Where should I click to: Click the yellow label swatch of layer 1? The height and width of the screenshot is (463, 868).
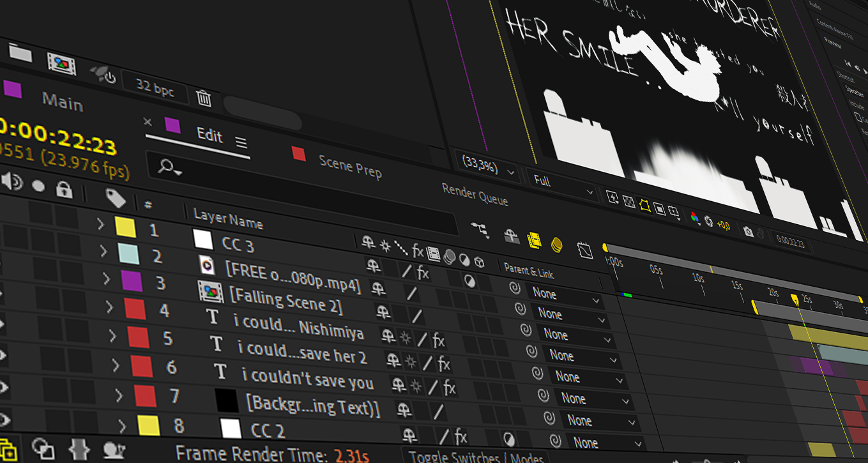[125, 227]
